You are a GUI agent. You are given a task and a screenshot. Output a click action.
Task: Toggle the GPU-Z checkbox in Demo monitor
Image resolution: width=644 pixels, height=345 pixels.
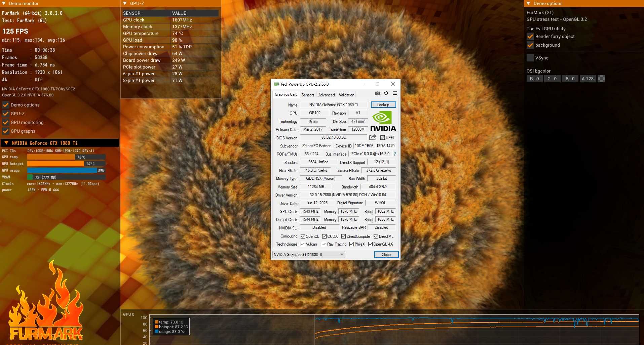(6, 114)
